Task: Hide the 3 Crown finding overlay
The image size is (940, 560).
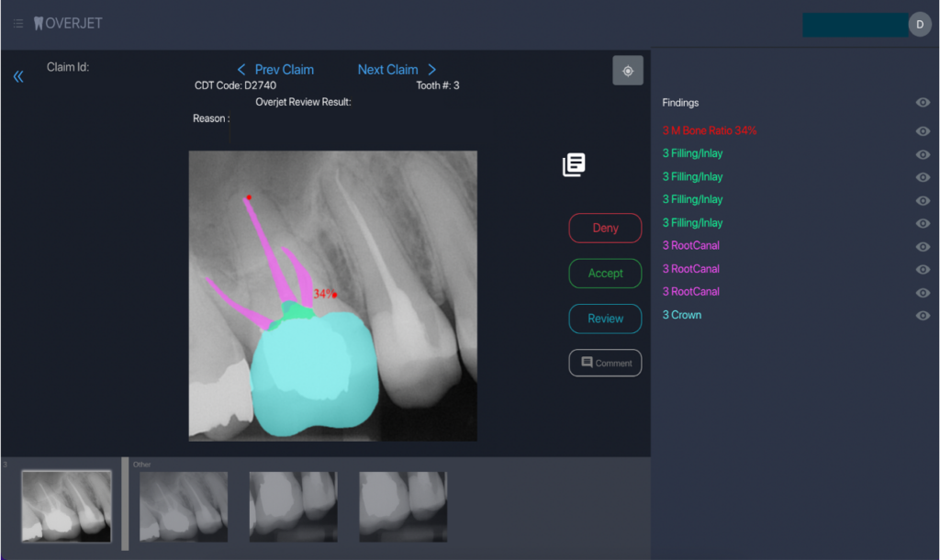Action: click(923, 316)
